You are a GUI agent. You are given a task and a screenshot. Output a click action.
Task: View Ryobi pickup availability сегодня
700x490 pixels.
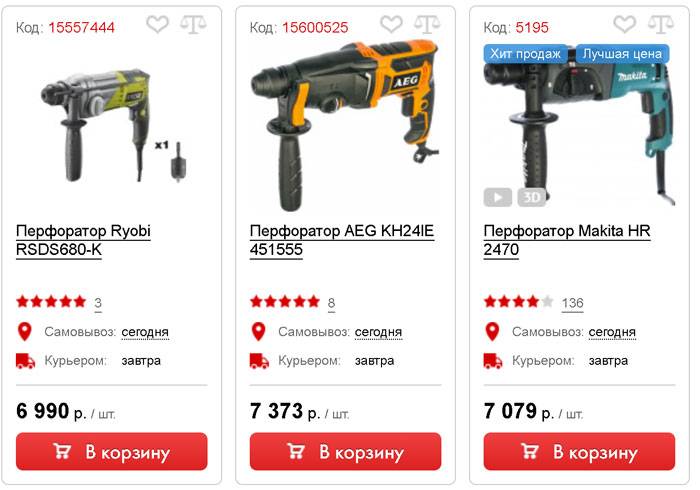coord(145,332)
